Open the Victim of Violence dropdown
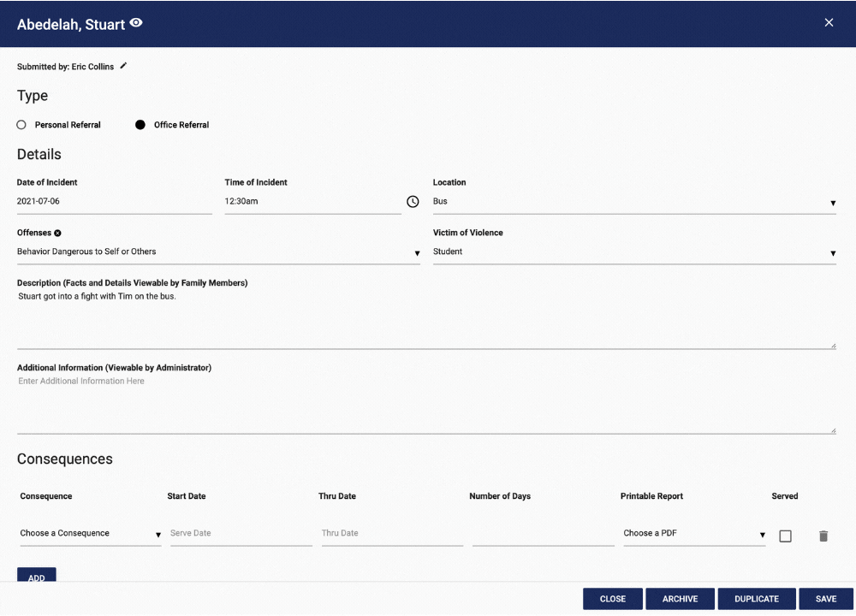Image resolution: width=856 pixels, height=616 pixels. click(633, 252)
